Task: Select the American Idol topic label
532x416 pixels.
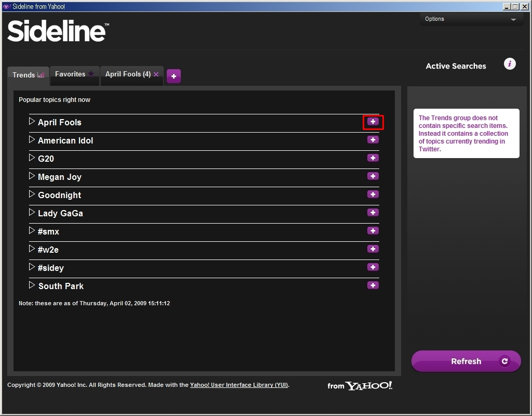Action: point(65,140)
